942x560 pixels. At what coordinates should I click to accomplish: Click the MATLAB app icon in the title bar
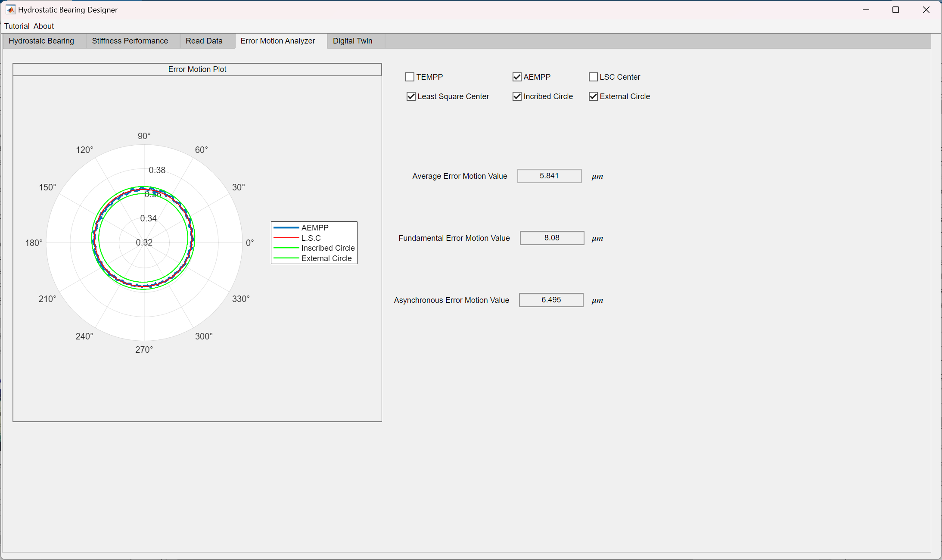pos(9,9)
